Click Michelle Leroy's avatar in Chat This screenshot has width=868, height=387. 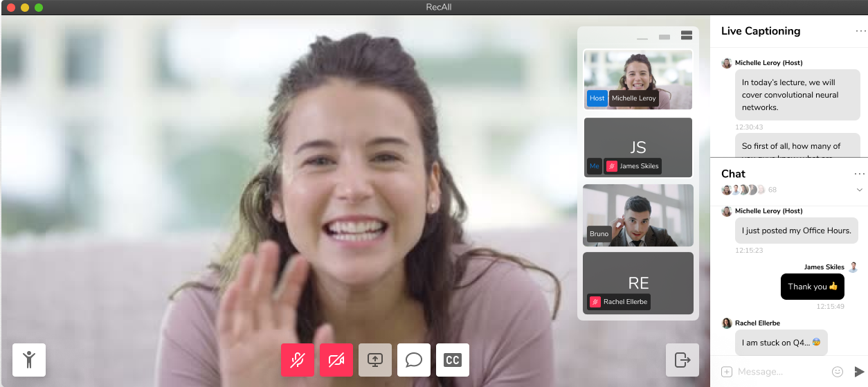pos(727,211)
